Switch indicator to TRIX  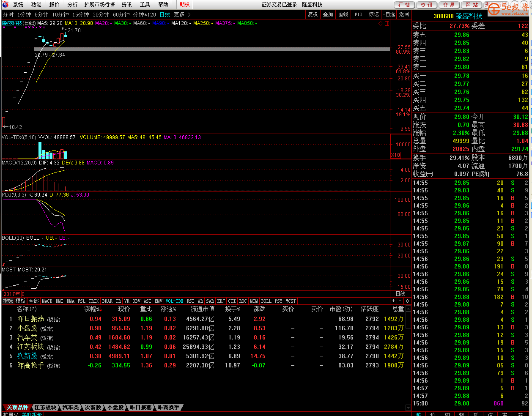(x=93, y=301)
